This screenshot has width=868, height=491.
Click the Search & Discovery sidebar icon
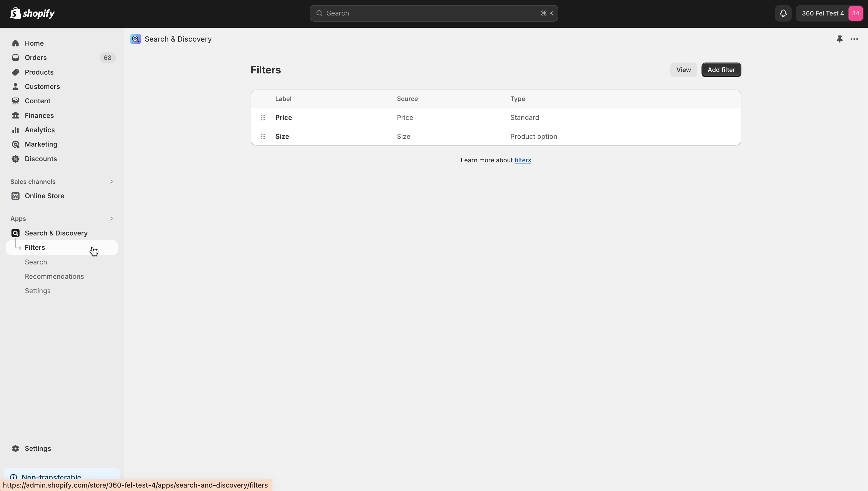15,233
